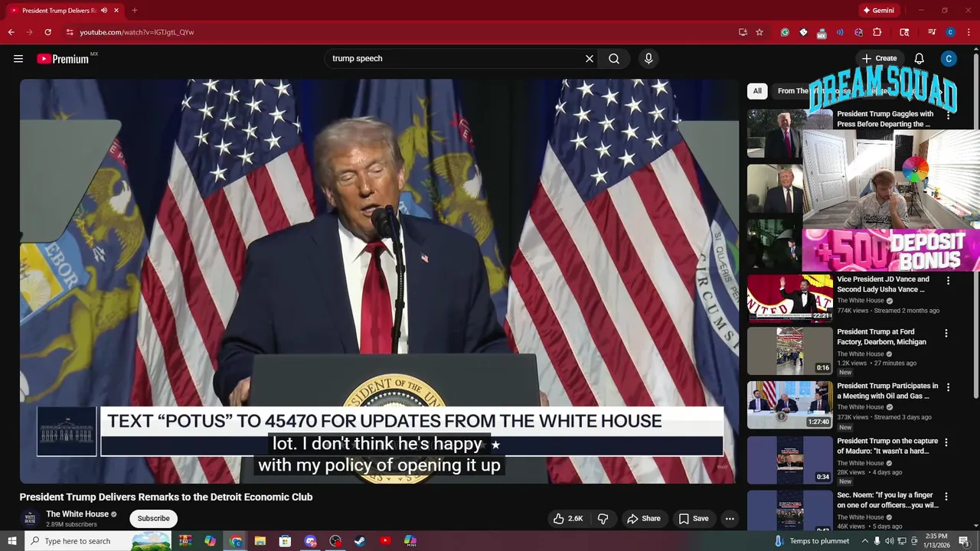Install app icon in address bar
Image resolution: width=980 pixels, height=551 pixels.
(743, 32)
